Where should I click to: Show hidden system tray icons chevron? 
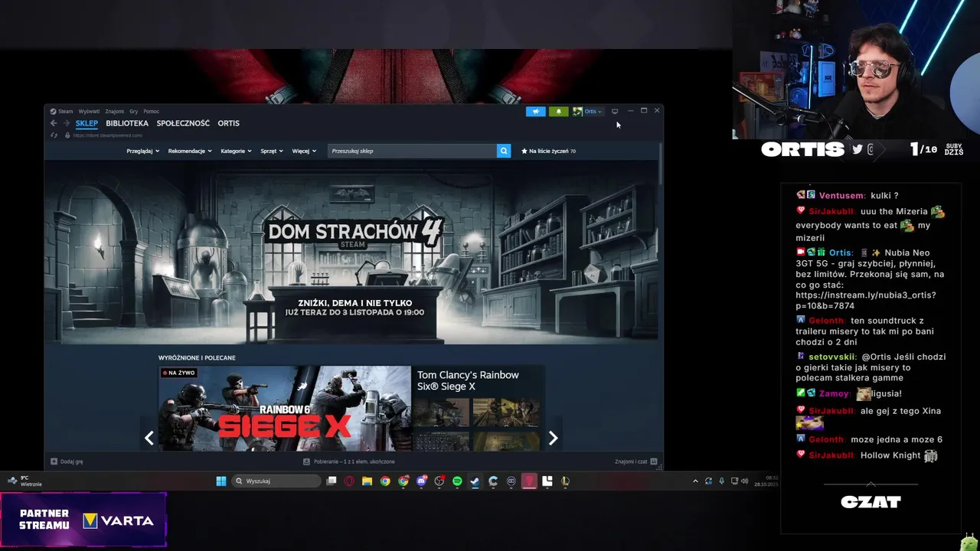pyautogui.click(x=695, y=481)
